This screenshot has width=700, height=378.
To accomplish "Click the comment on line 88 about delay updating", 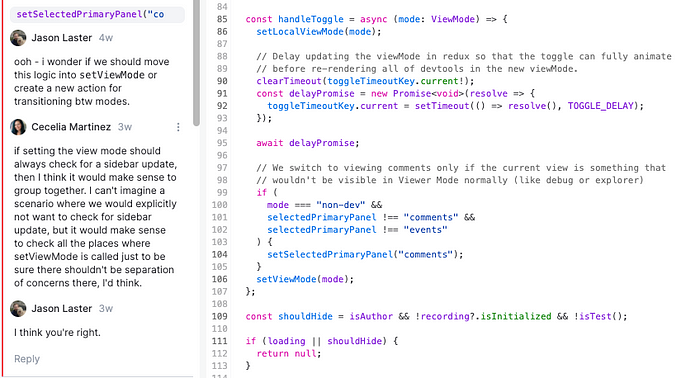I will [x=464, y=56].
